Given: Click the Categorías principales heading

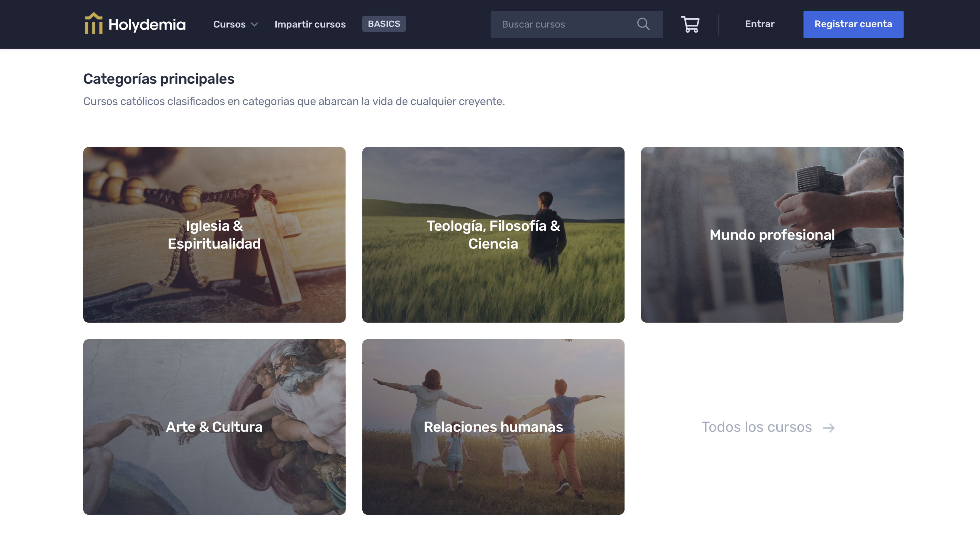Looking at the screenshot, I should point(159,79).
